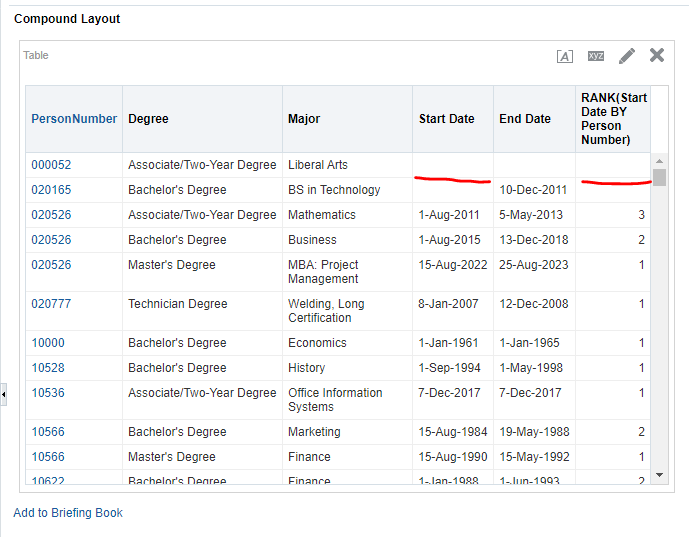Click the 12-Dec-2008 end date
This screenshot has width=689, height=537.
pos(533,304)
